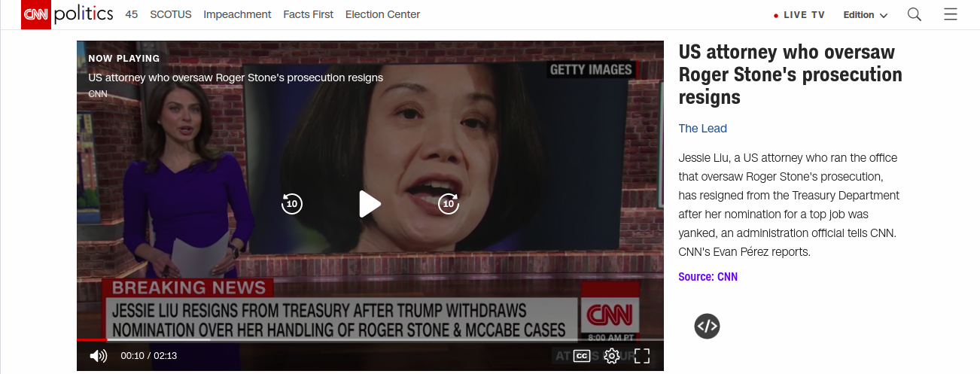Screen dimensions: 980x374
Task: Open video settings gear icon
Action: [612, 356]
